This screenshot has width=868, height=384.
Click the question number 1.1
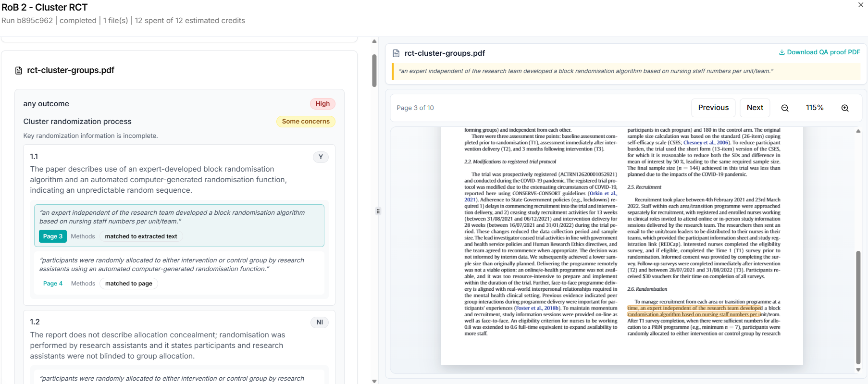(x=34, y=157)
